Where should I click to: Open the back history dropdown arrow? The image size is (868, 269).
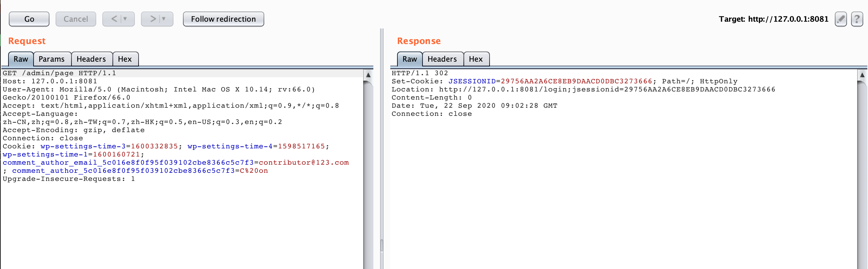pyautogui.click(x=125, y=19)
